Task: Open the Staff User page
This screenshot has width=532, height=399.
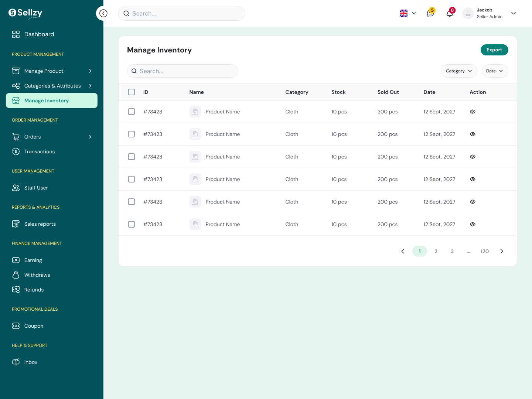Action: tap(36, 188)
